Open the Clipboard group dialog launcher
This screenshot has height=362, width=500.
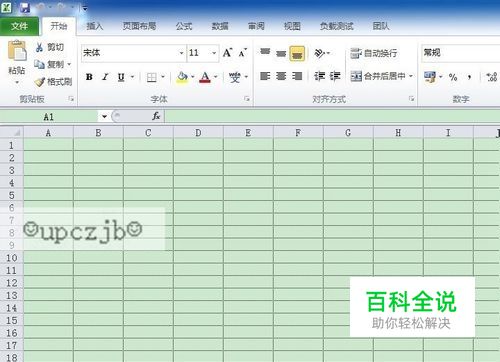click(71, 99)
